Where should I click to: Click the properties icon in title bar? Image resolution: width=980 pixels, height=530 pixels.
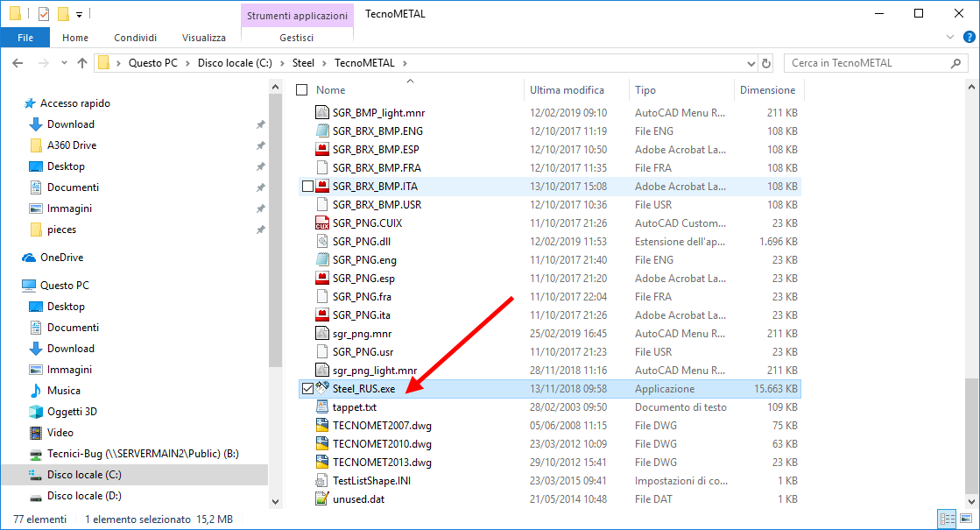(43, 14)
